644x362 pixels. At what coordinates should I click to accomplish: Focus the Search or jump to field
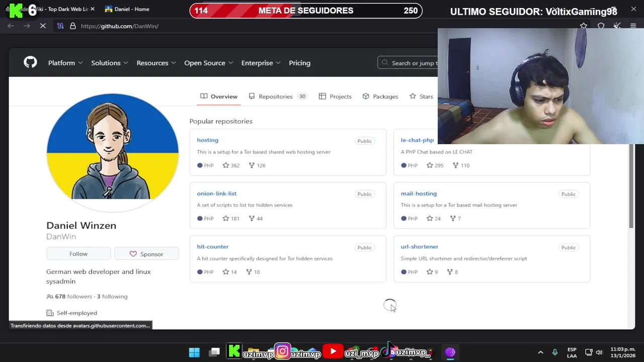click(x=408, y=63)
